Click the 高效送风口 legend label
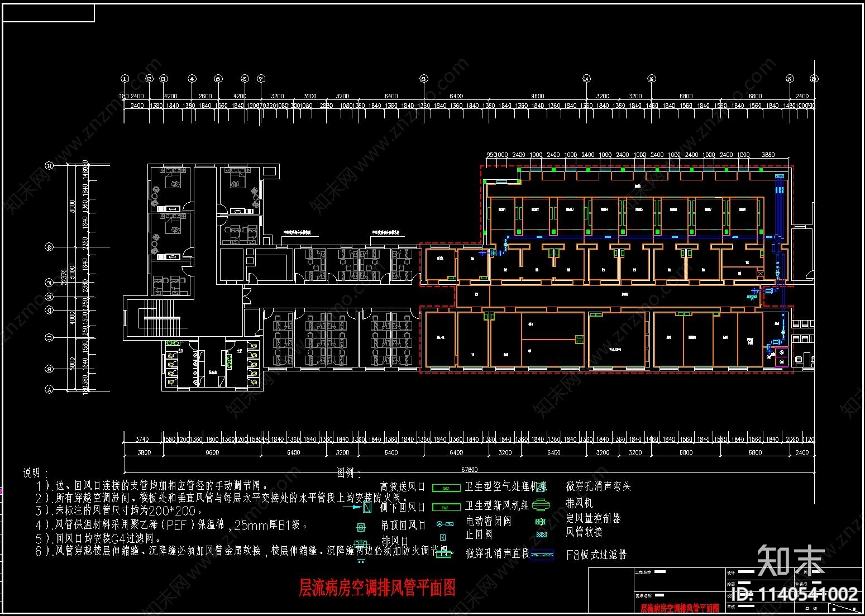 pos(403,487)
